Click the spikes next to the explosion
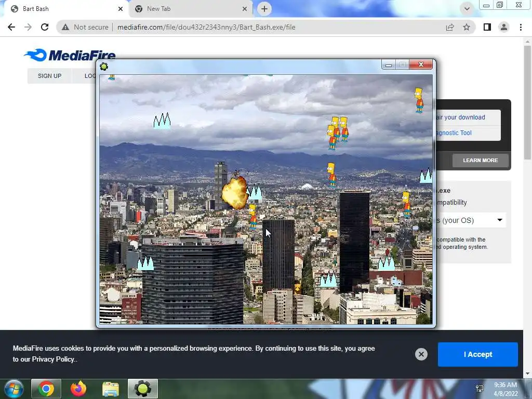Screen dimensions: 532x399 coord(255,192)
